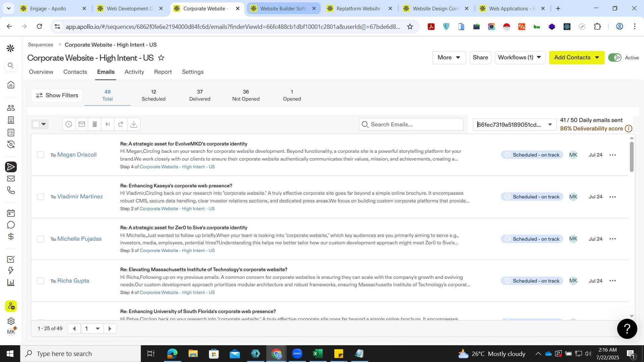644x362 pixels.
Task: Open options menu for Richa Gupta email
Action: (x=612, y=281)
